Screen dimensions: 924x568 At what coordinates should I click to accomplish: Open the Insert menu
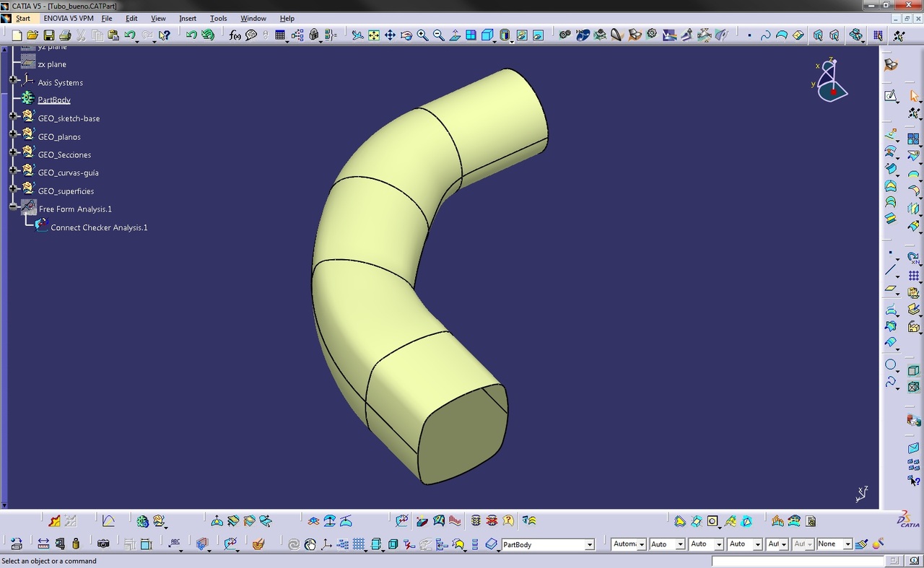pos(188,18)
